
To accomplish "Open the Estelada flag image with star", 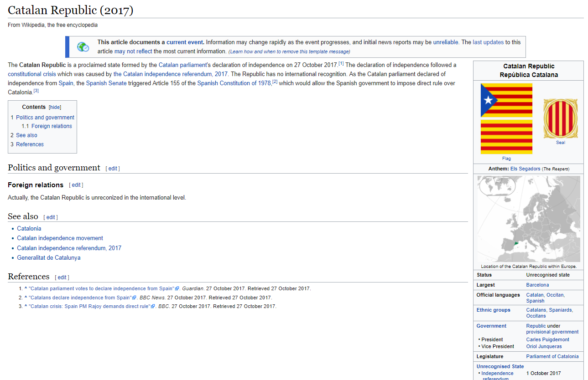I will point(506,100).
